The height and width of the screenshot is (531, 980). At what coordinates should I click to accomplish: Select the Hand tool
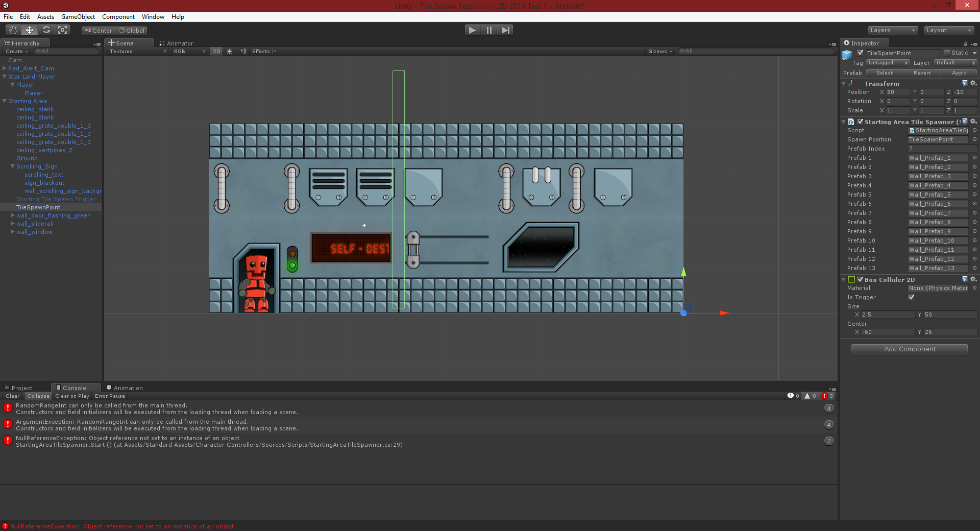(x=13, y=30)
